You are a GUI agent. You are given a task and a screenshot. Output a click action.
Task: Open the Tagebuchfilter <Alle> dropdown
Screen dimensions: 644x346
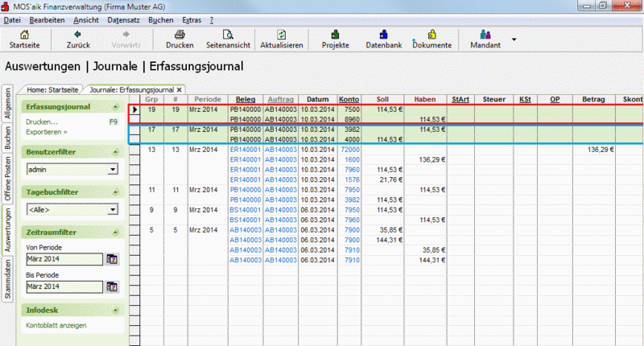[113, 210]
